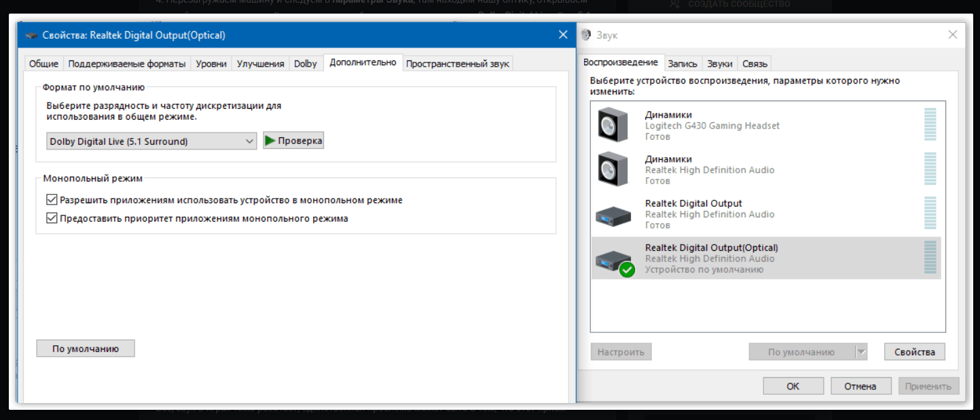
Task: Open the Уровни tab
Action: coord(211,63)
